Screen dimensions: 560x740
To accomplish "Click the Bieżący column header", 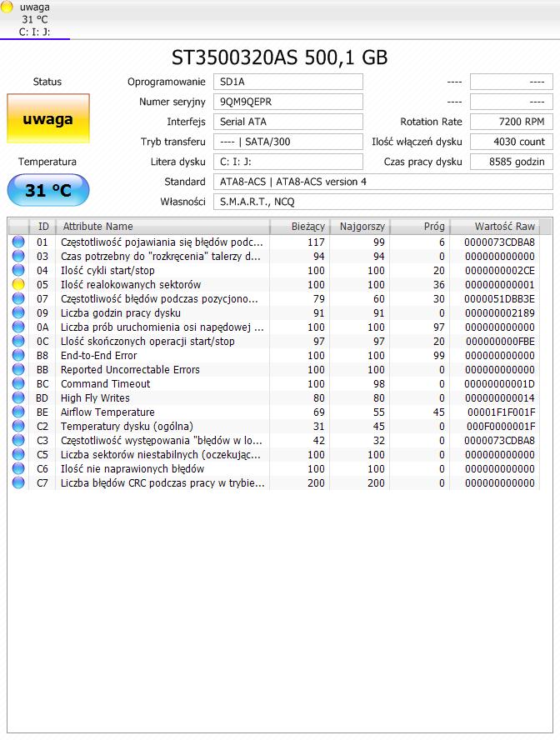I will 300,227.
